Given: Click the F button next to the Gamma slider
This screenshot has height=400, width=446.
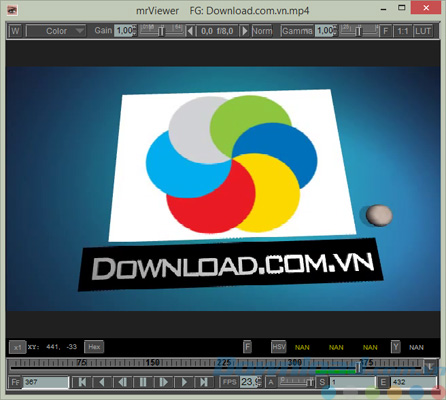Looking at the screenshot, I should pos(386,31).
